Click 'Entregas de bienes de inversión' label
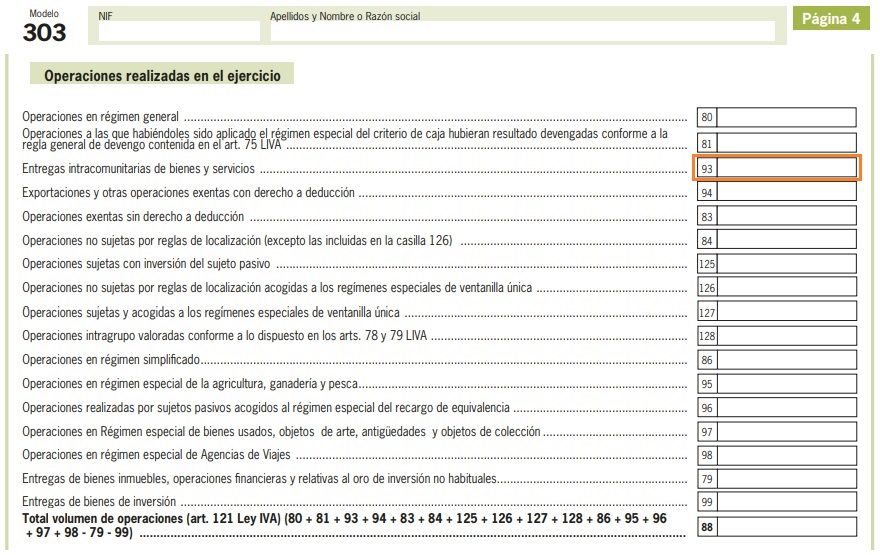The height and width of the screenshot is (555, 880). (x=99, y=501)
